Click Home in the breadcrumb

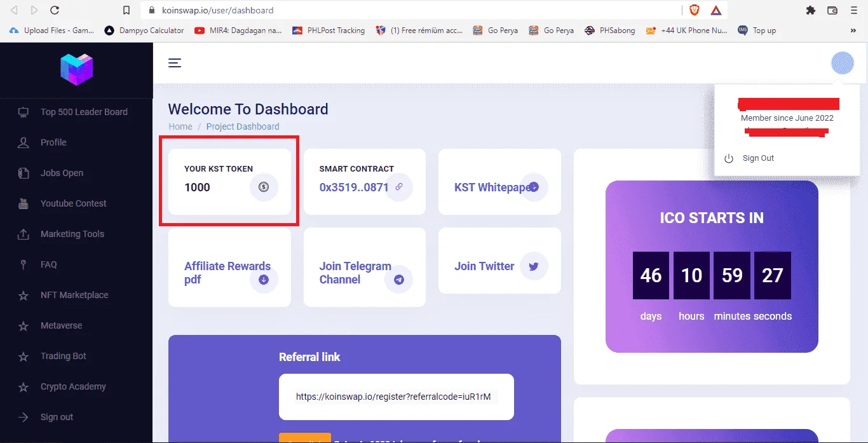point(180,126)
